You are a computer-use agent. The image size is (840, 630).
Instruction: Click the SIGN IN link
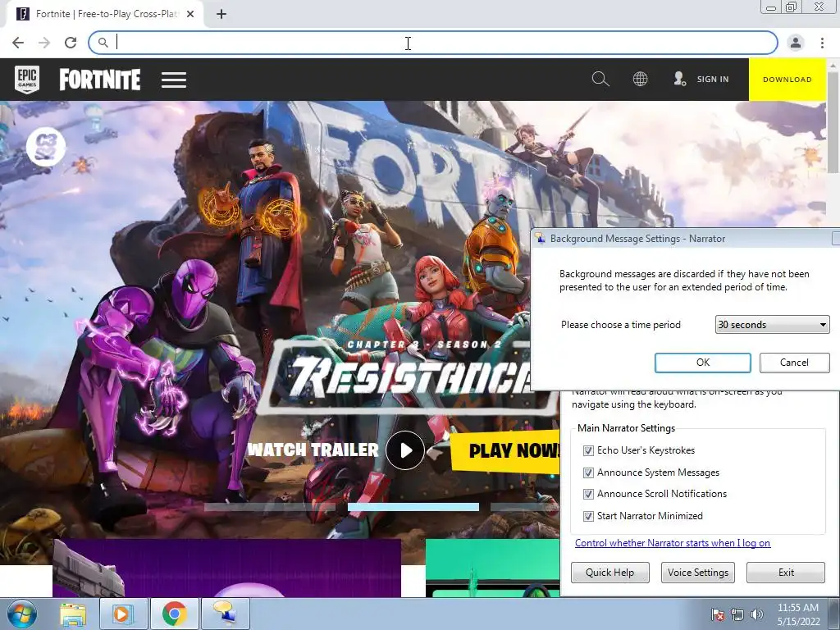pyautogui.click(x=713, y=80)
